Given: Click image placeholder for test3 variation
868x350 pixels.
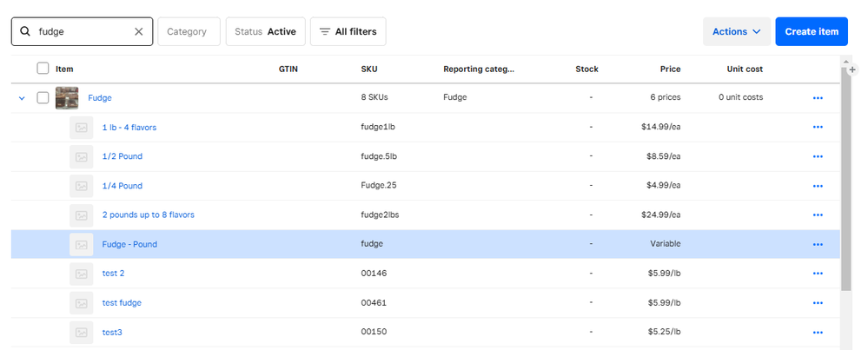Looking at the screenshot, I should click(81, 333).
